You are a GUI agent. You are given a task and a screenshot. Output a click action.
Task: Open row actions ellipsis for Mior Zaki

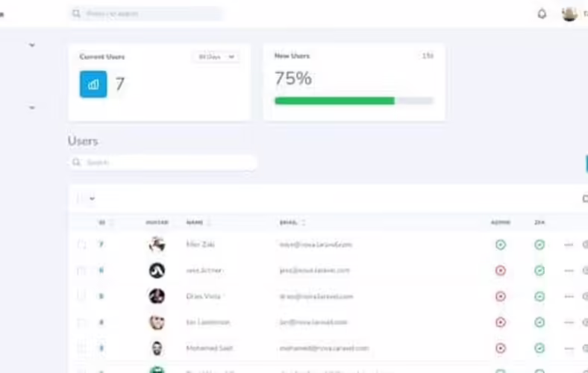(x=569, y=245)
